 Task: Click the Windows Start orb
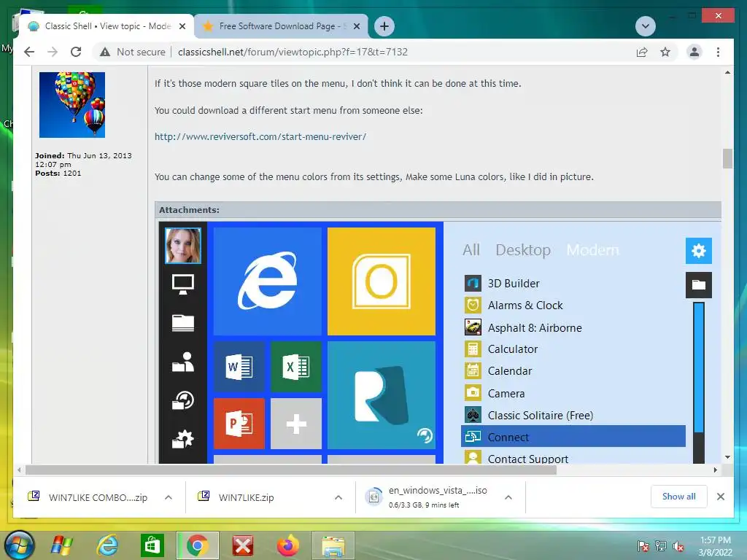[x=20, y=545]
